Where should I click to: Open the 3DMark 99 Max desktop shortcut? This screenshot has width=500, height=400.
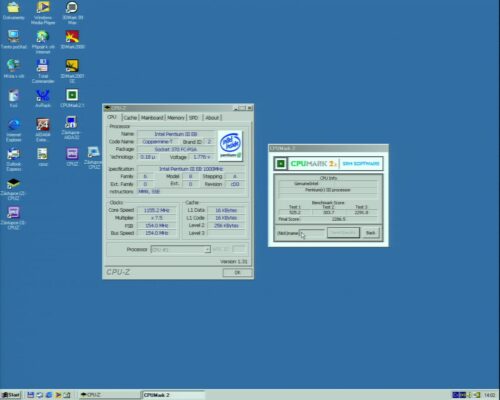coord(72,13)
